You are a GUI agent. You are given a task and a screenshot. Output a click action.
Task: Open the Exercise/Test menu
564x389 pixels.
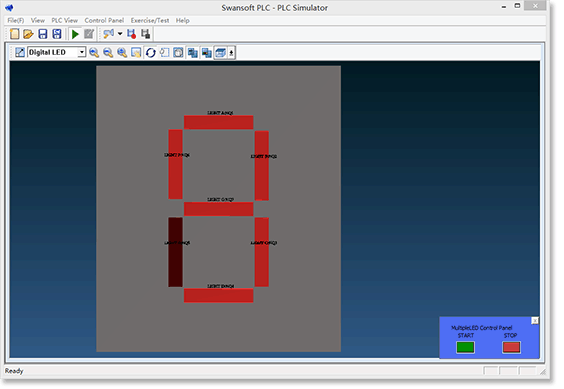[x=150, y=21]
